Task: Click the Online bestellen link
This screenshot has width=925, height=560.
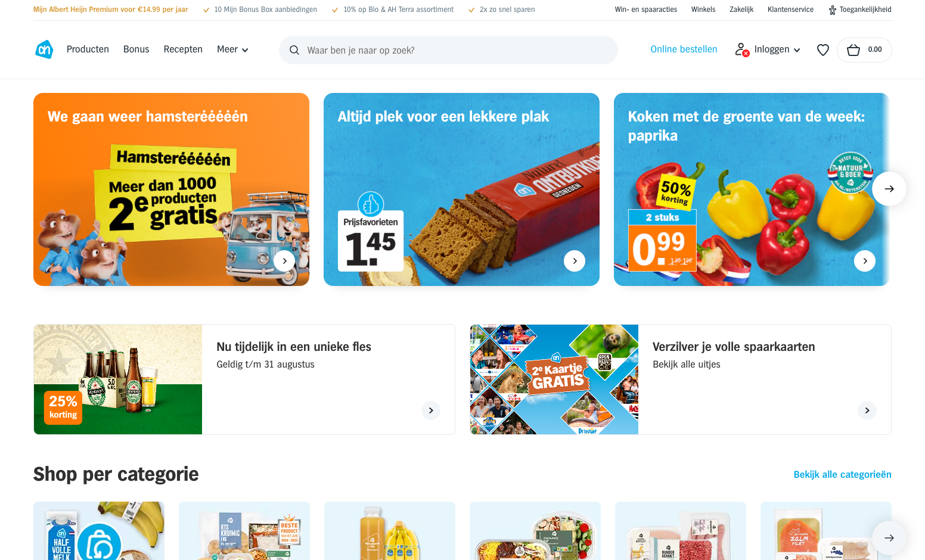Action: tap(684, 49)
